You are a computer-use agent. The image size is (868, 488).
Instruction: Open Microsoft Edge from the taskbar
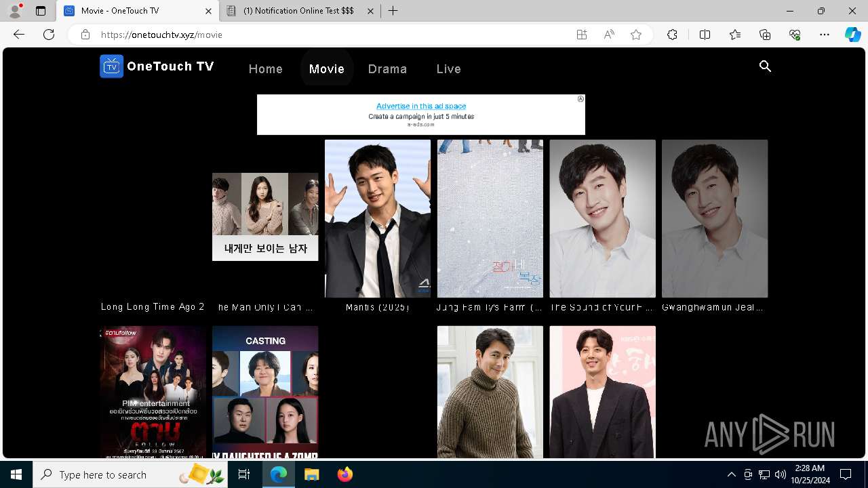(279, 474)
